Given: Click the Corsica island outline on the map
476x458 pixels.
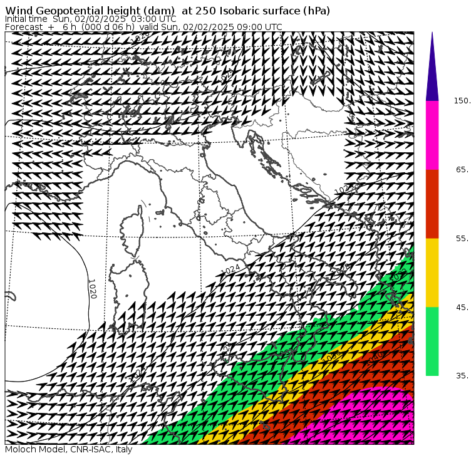Looking at the screenshot, I should click(x=132, y=231).
